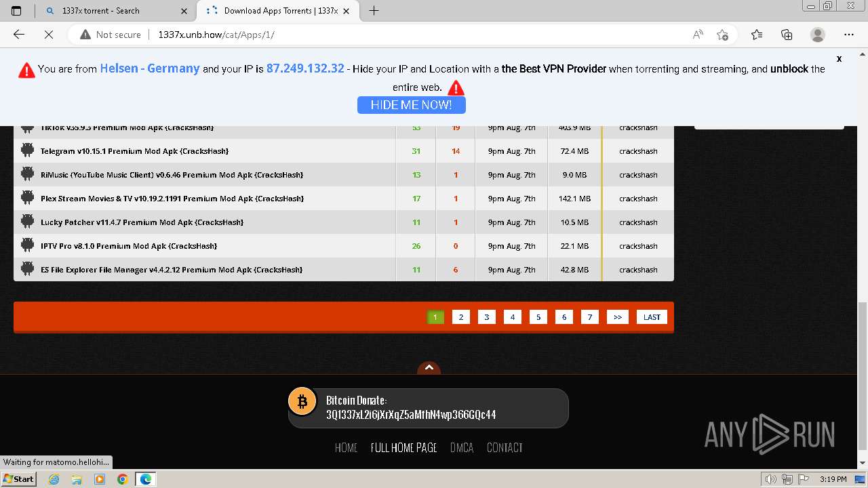The image size is (868, 488).
Task: Open a new tab with the plus
Action: pos(374,10)
